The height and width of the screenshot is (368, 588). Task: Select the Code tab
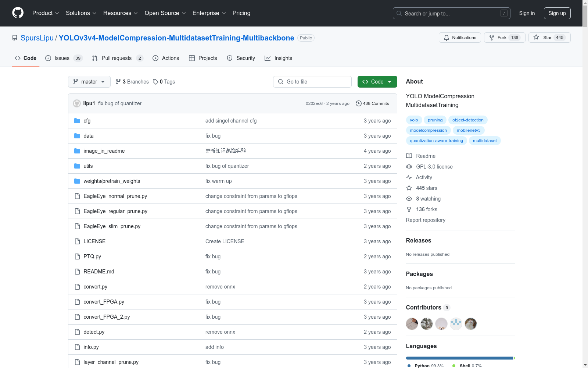tap(26, 58)
